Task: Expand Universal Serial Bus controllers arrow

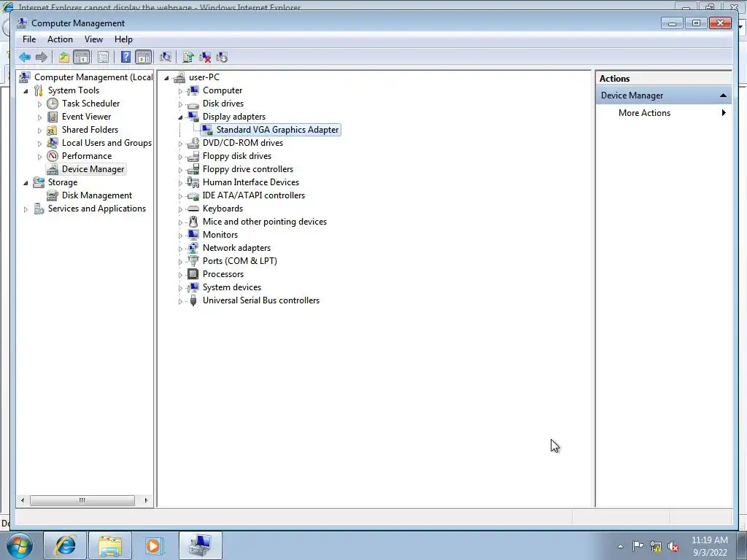Action: 180,301
